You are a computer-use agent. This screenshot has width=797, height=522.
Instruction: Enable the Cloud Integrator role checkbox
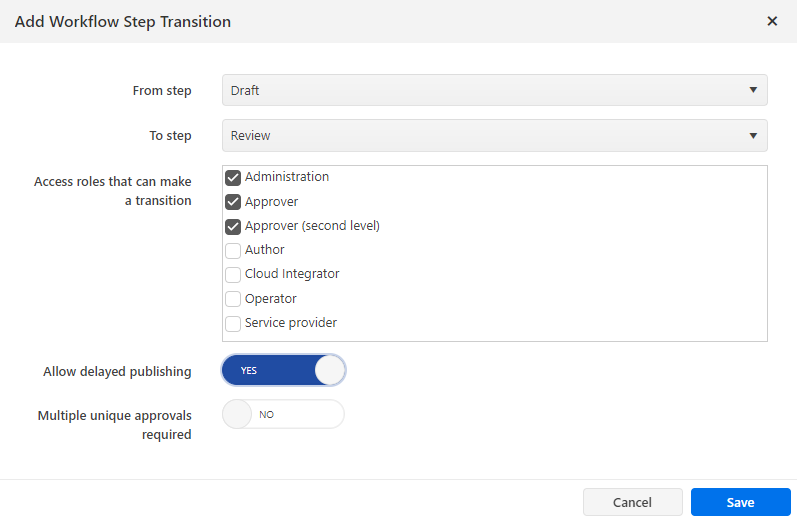pos(233,275)
